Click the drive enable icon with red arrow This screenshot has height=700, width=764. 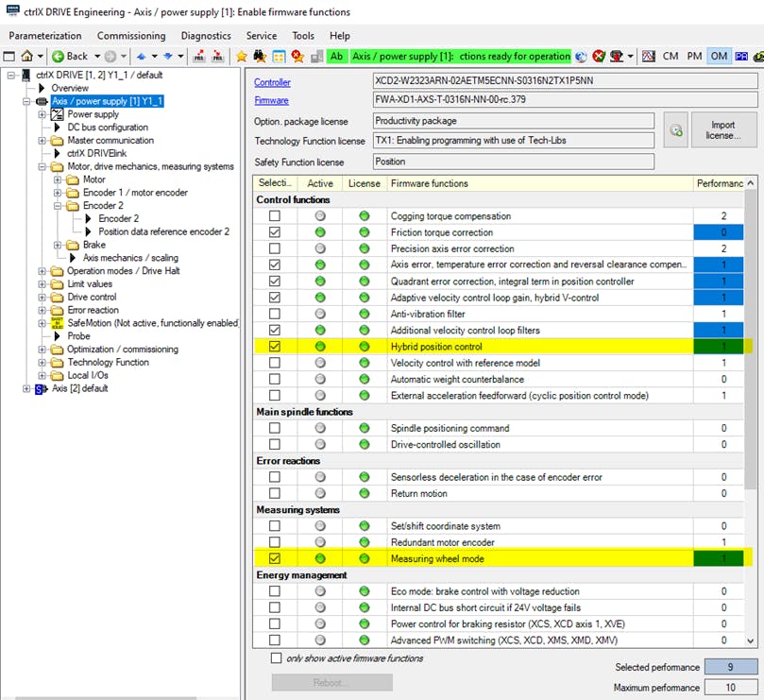pyautogui.click(x=617, y=57)
